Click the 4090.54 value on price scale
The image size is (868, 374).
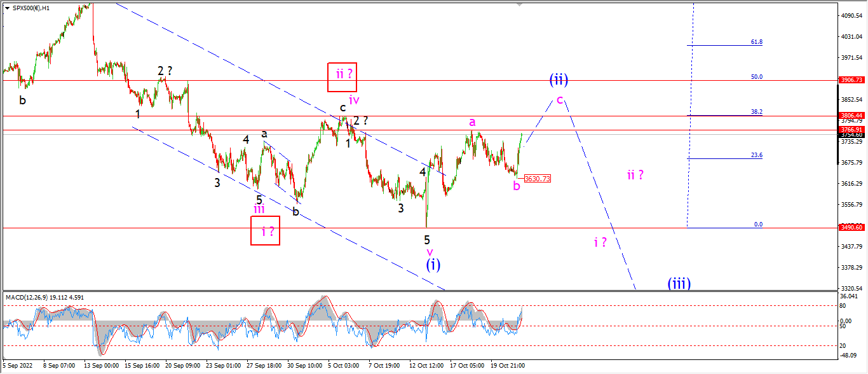[850, 15]
